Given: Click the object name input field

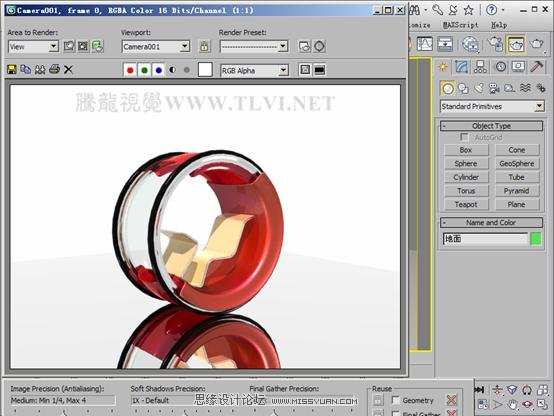Looking at the screenshot, I should pyautogui.click(x=485, y=239).
